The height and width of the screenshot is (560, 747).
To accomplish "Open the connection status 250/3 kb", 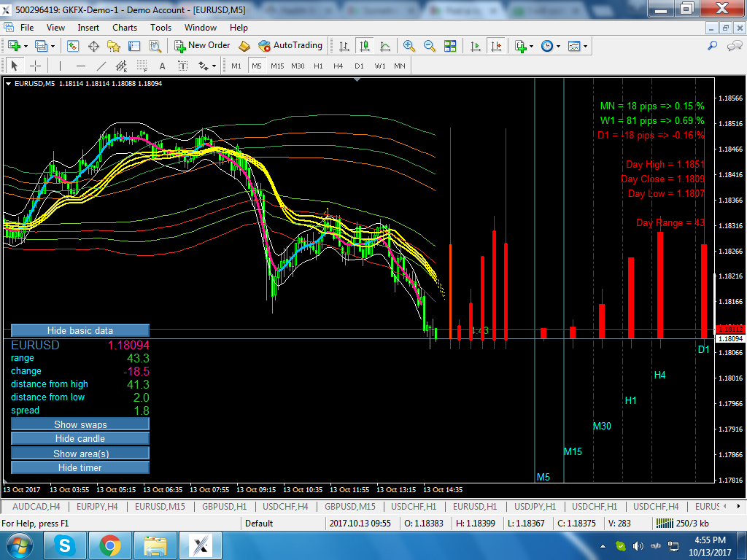I will [x=683, y=524].
